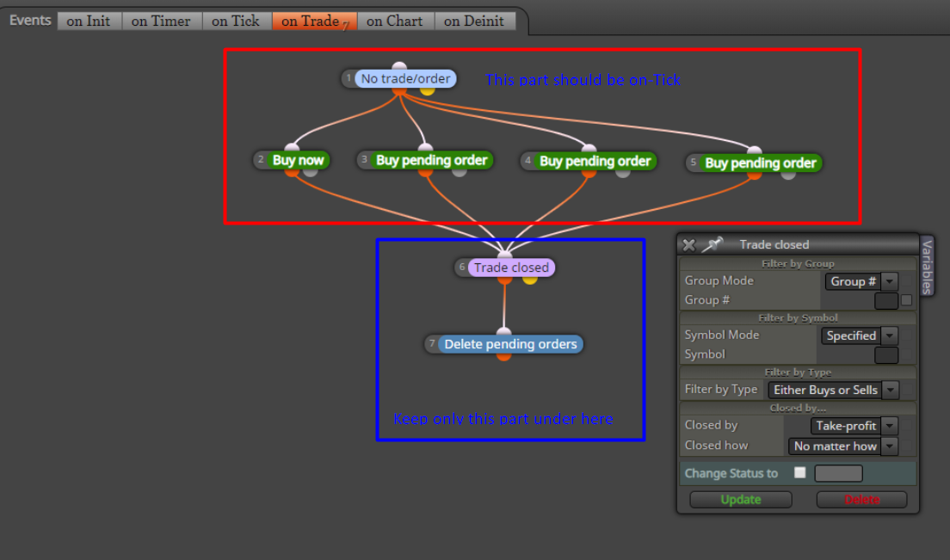Click white input dot above Buy now

(292, 148)
